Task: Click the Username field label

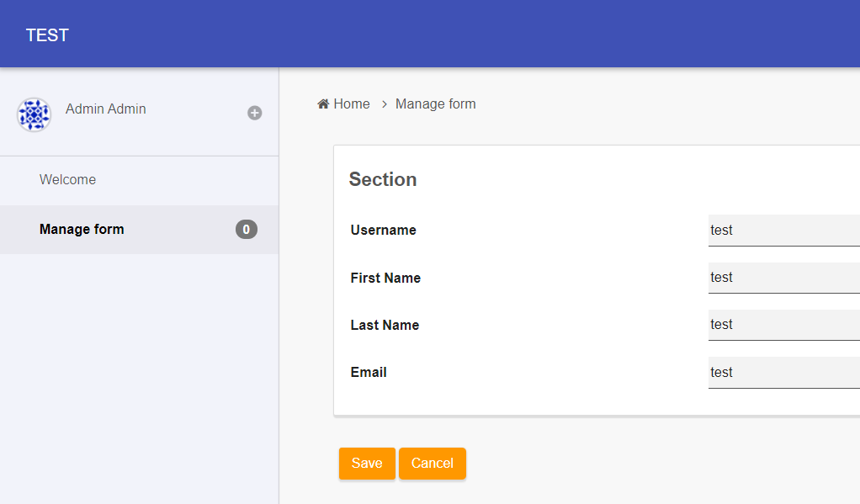Action: point(383,231)
